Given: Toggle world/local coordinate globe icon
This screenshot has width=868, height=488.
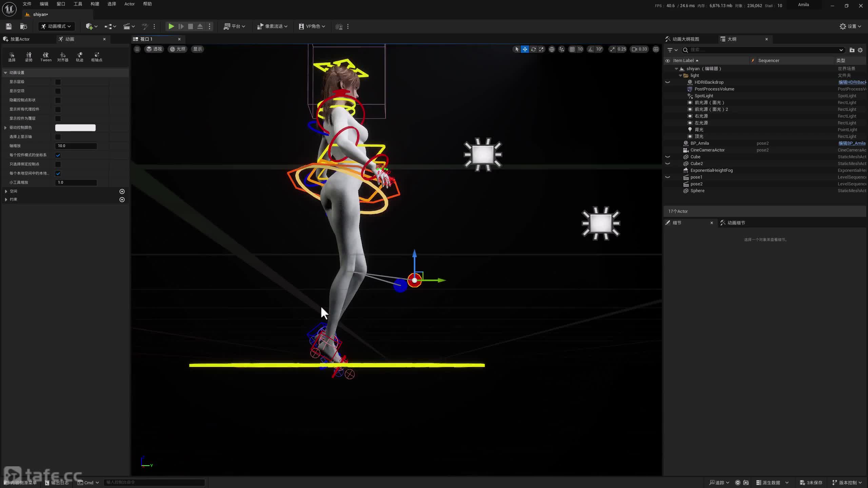Looking at the screenshot, I should tap(552, 49).
